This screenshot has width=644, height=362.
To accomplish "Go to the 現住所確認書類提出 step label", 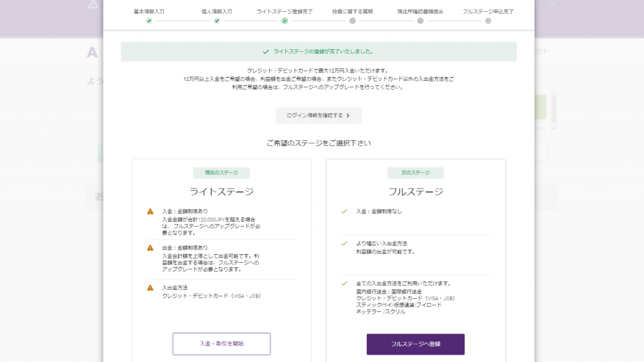I will click(x=420, y=12).
